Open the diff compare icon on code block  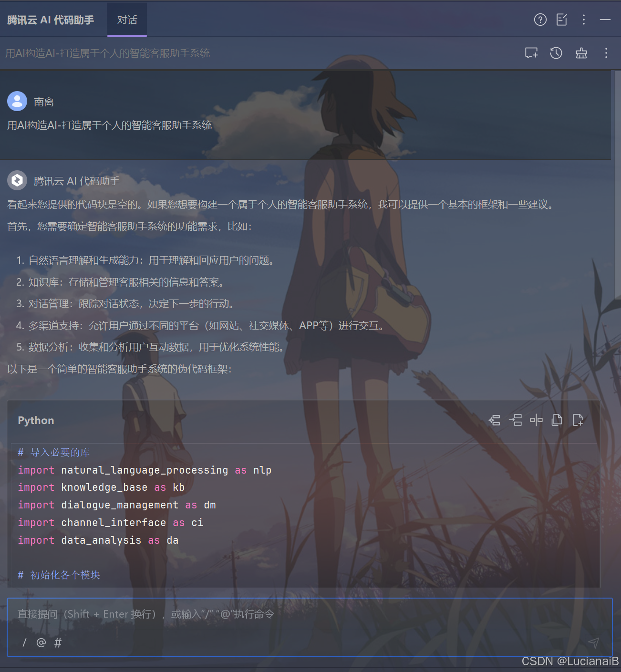536,420
